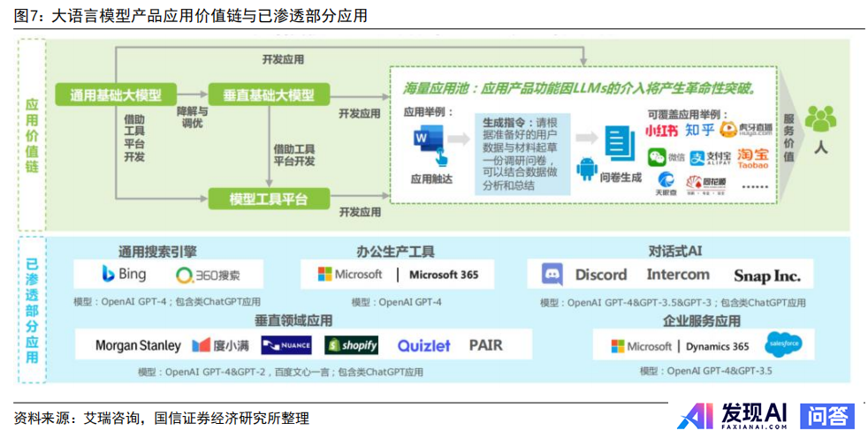Click the 对话式AI heading
Screen dimensions: 868x438
(x=674, y=251)
